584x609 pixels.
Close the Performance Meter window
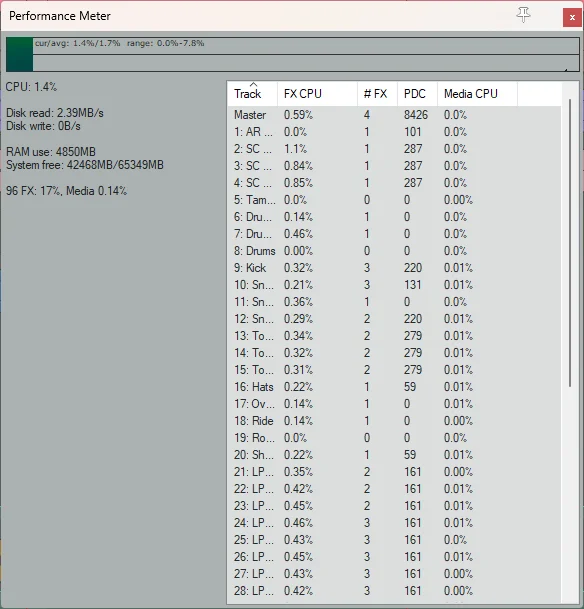[x=572, y=17]
